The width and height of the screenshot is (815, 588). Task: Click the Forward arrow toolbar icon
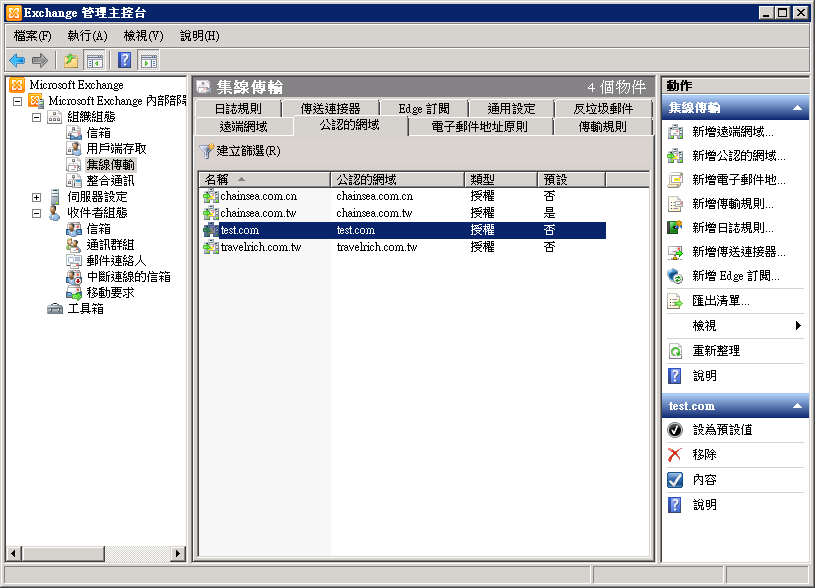tap(40, 61)
